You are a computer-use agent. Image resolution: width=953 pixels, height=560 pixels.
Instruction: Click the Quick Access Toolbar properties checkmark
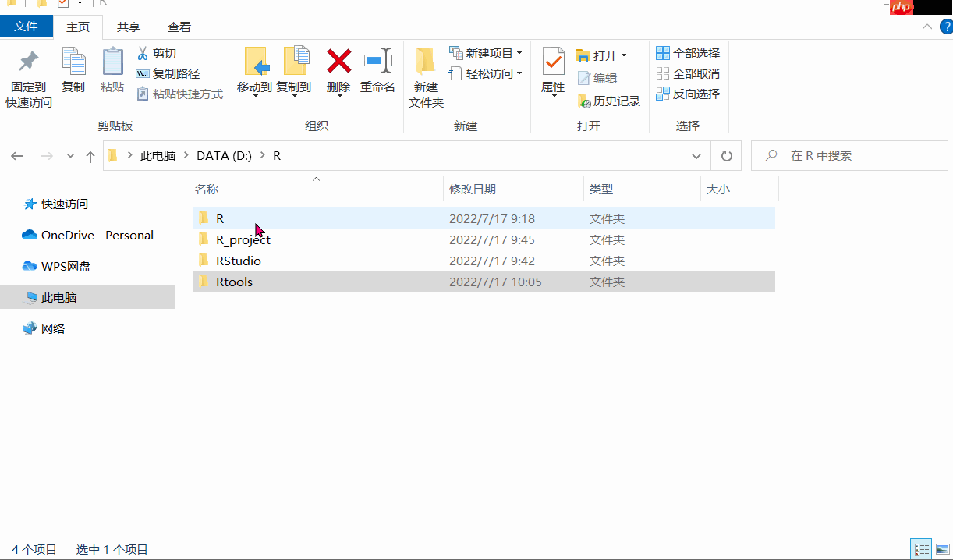pyautogui.click(x=63, y=3)
